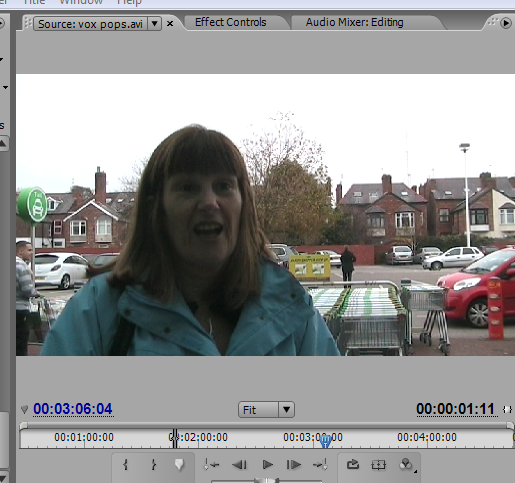The image size is (515, 483).
Task: Click the duration timecode 00:00:01:11
Action: pyautogui.click(x=455, y=409)
